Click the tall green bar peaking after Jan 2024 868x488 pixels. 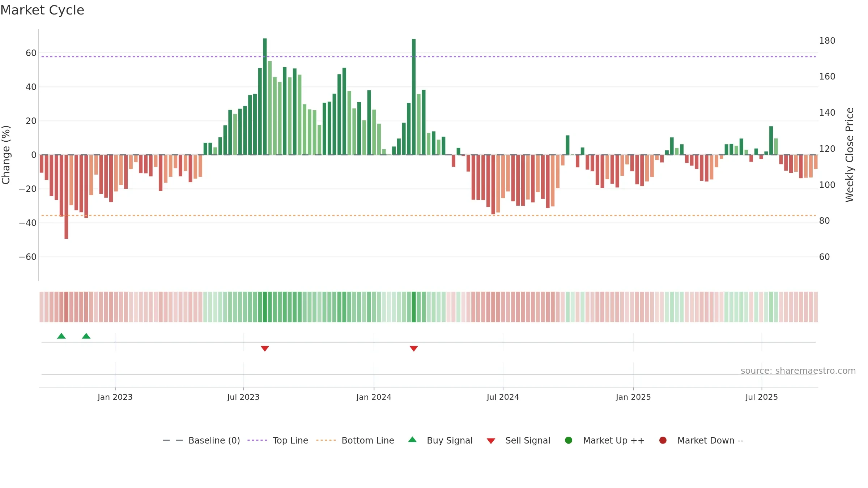tap(414, 97)
